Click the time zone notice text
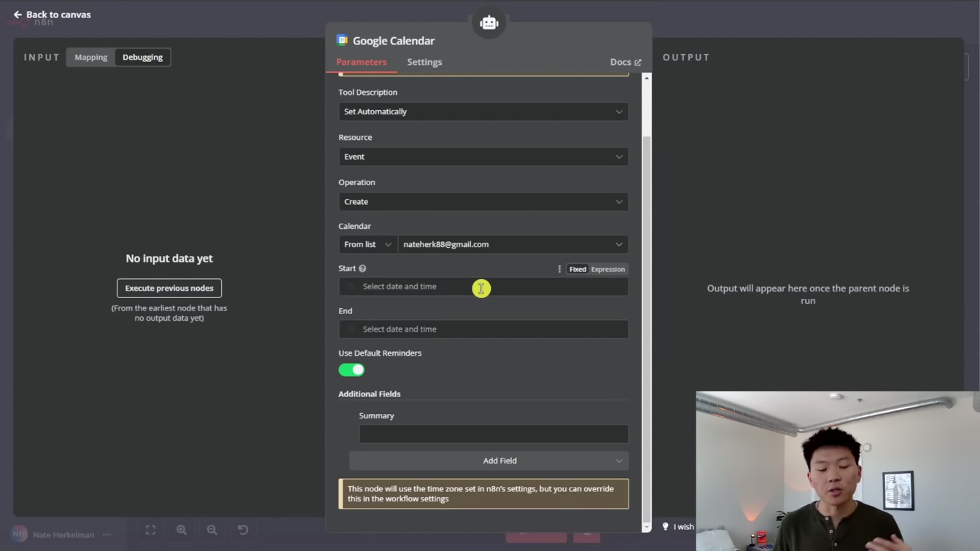The image size is (980, 551). (481, 493)
